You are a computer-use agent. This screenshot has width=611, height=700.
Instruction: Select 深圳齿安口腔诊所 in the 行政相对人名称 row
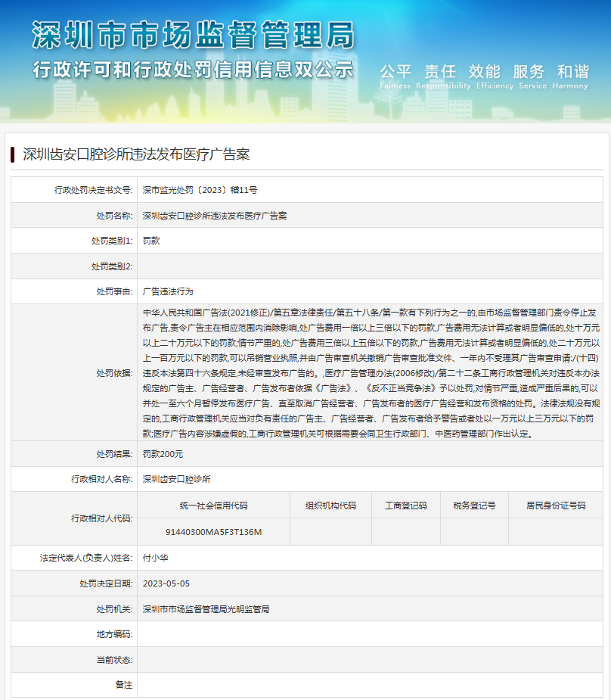(x=177, y=479)
